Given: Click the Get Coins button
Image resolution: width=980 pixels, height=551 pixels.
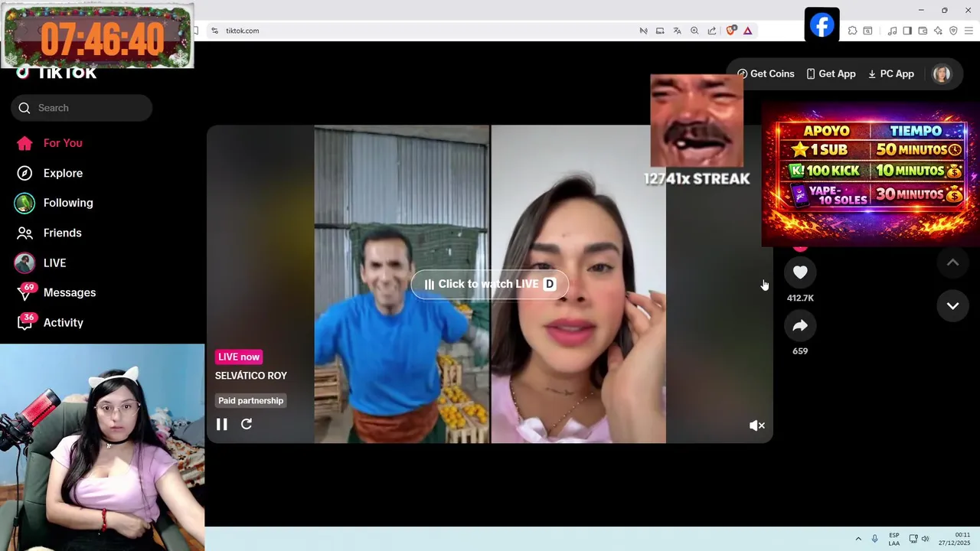Looking at the screenshot, I should [x=766, y=73].
